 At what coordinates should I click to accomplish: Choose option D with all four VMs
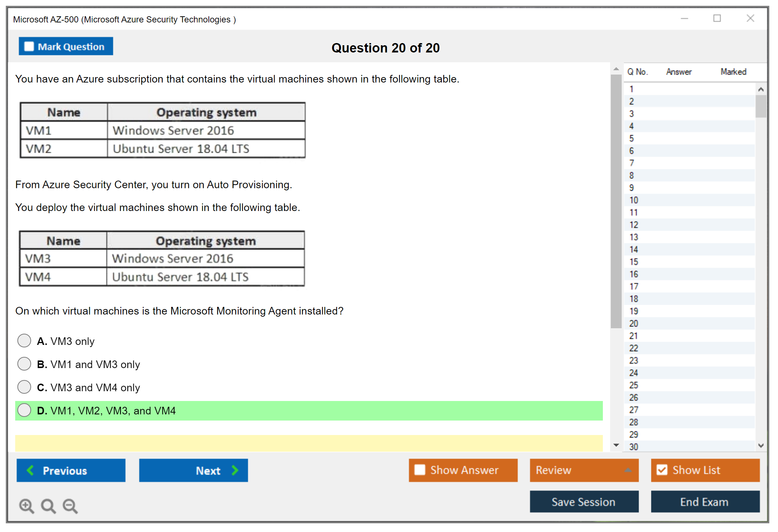click(24, 410)
